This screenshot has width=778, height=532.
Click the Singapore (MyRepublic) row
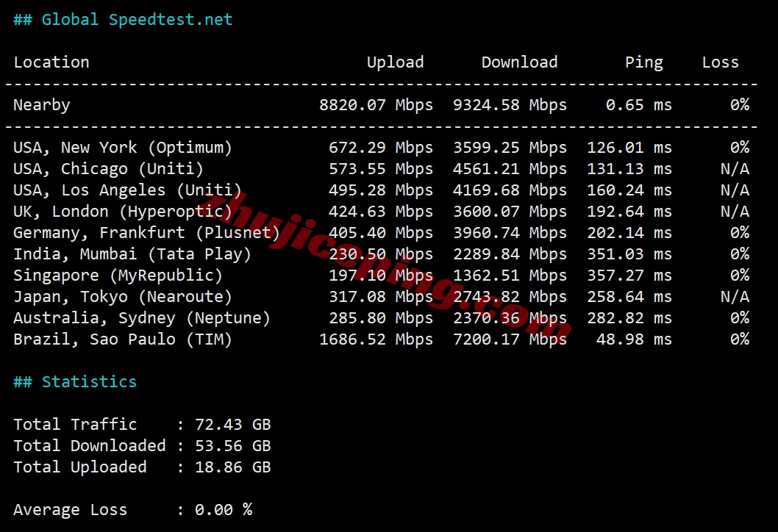pyautogui.click(x=118, y=276)
